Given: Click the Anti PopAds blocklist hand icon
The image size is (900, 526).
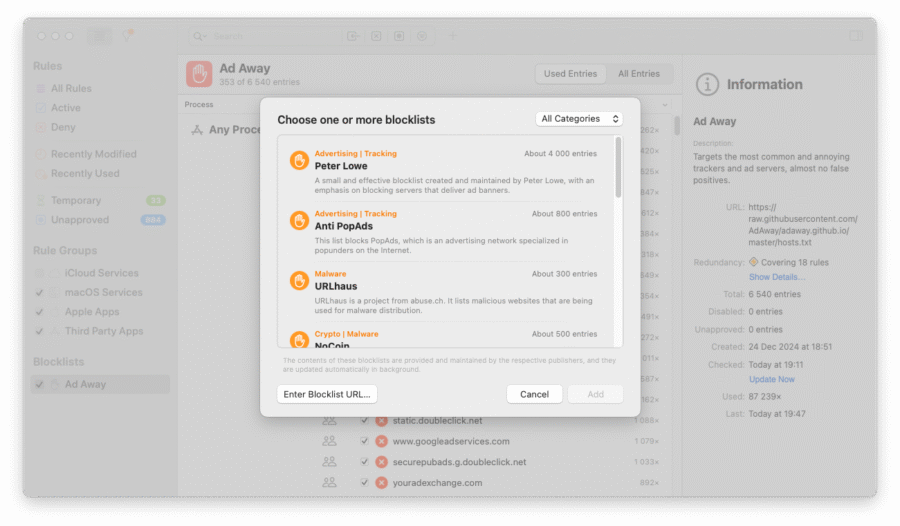Looking at the screenshot, I should click(x=298, y=220).
